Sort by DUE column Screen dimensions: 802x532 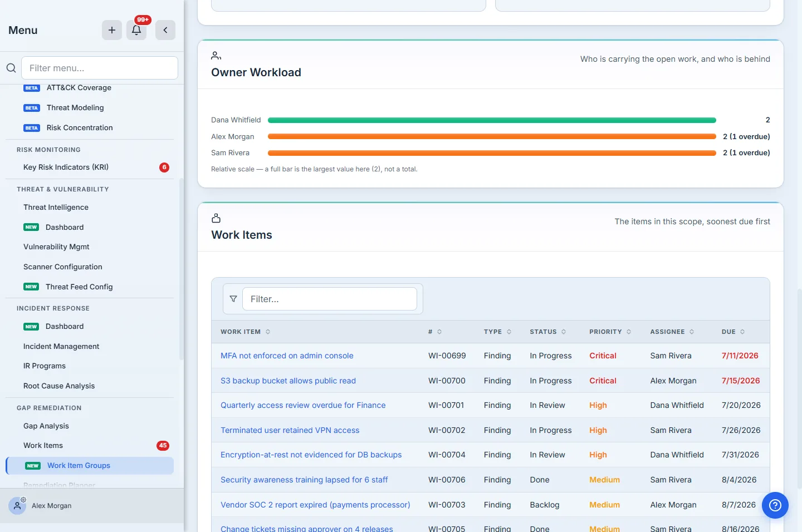point(733,332)
